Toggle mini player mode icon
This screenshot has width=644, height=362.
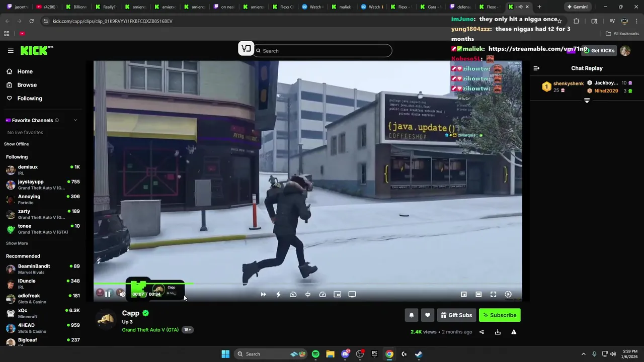(x=464, y=295)
